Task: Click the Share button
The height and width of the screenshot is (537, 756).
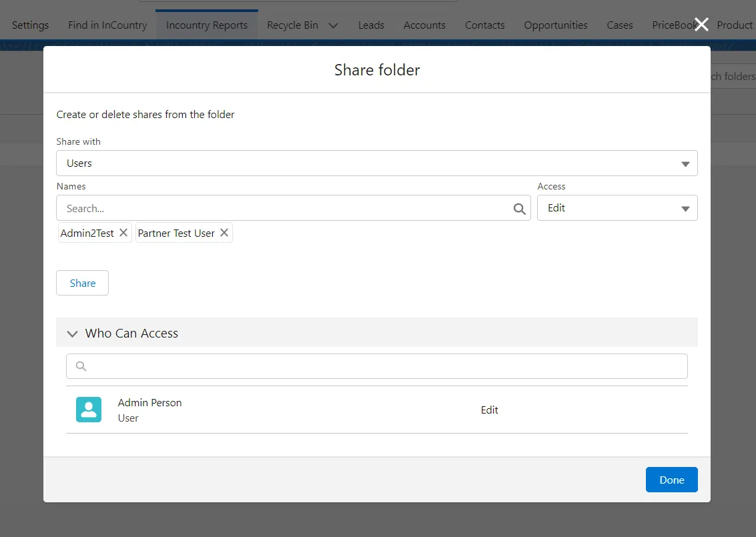Action: [82, 283]
